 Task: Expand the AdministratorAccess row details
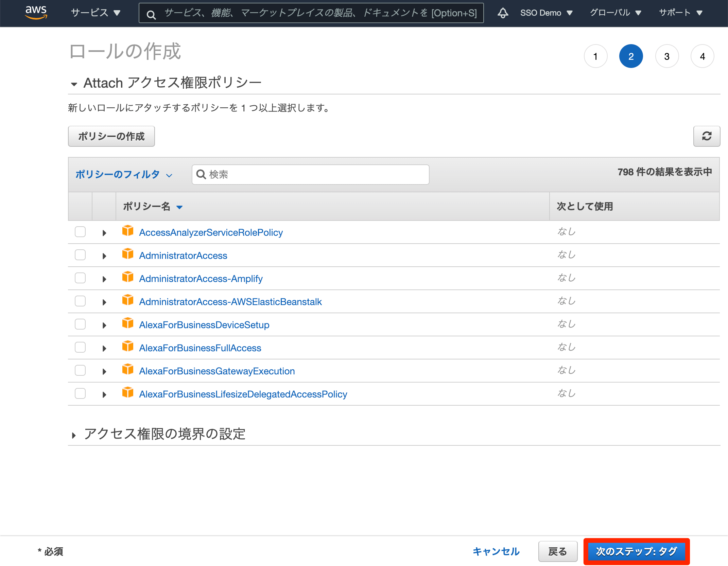[104, 256]
